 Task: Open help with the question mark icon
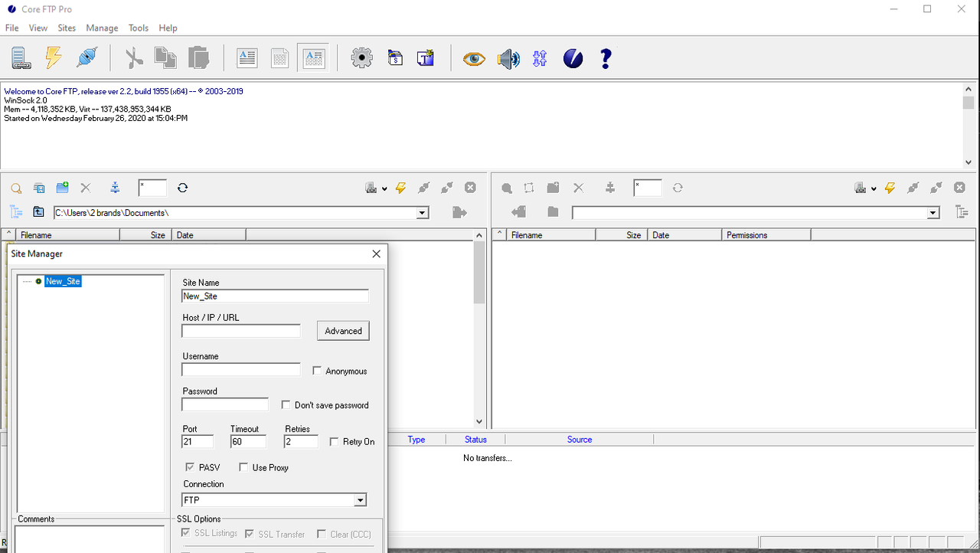tap(606, 58)
